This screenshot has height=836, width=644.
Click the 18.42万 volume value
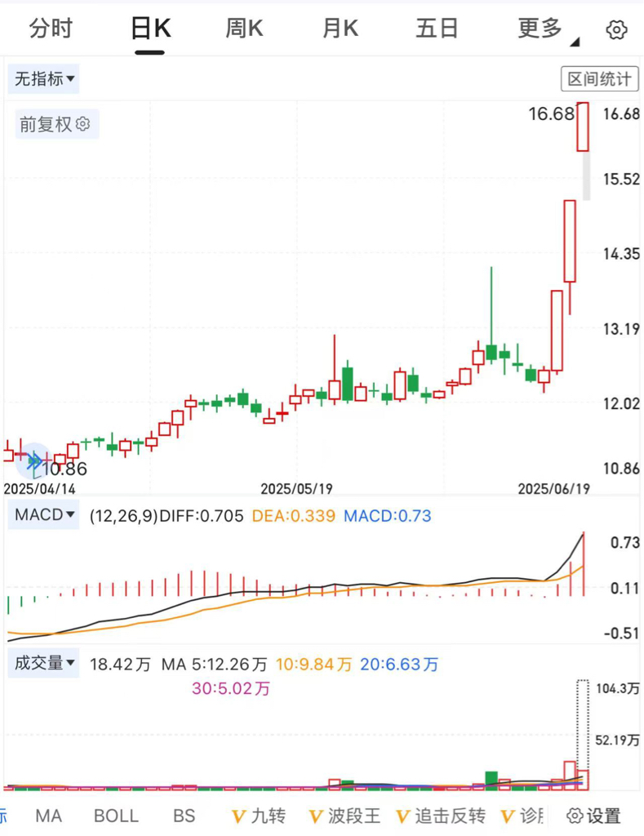coord(120,664)
